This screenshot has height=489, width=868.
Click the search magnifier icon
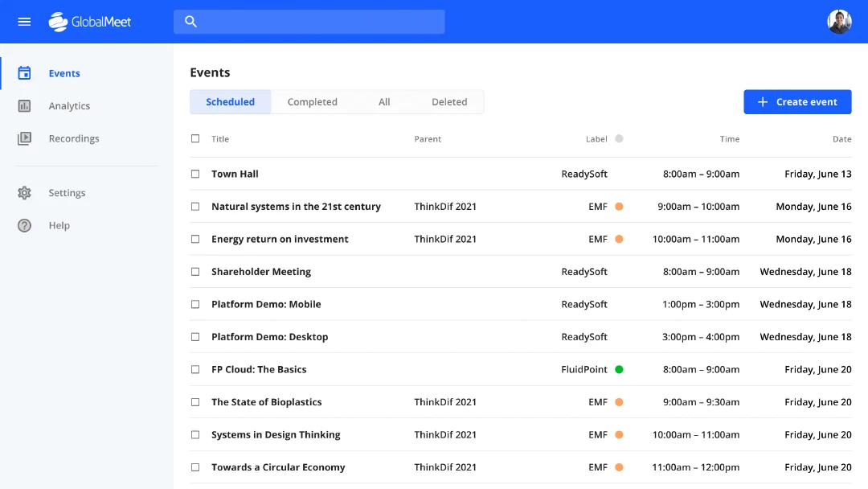[x=191, y=22]
